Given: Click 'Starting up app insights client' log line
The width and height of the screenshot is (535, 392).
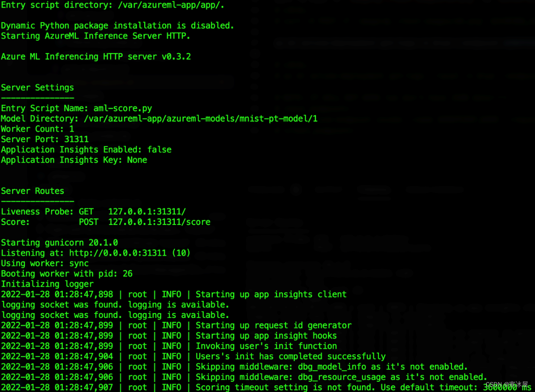Looking at the screenshot, I should coord(174,295).
